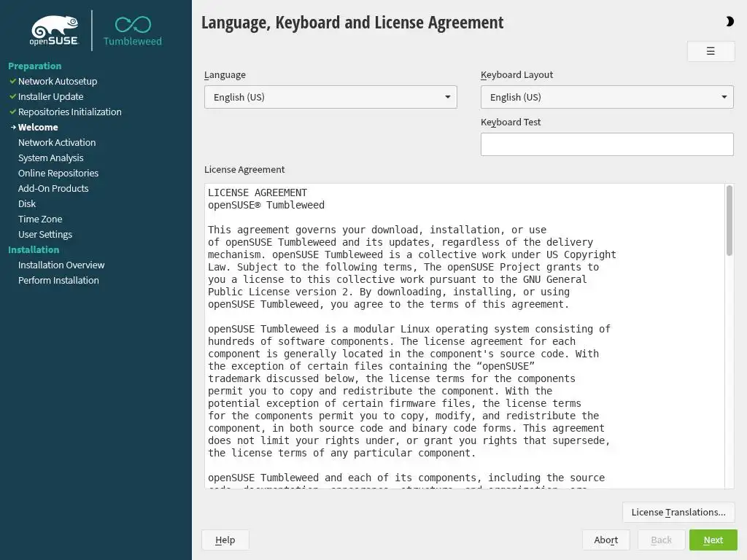The image size is (747, 560).
Task: Click the Tumbleweed infinity logo
Action: [x=133, y=31]
